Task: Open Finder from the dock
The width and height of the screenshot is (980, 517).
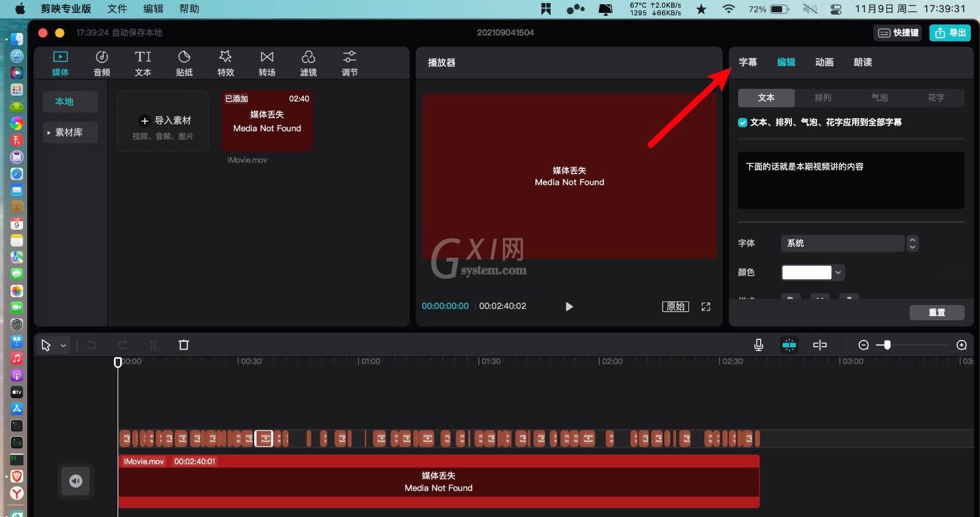Action: 17,39
